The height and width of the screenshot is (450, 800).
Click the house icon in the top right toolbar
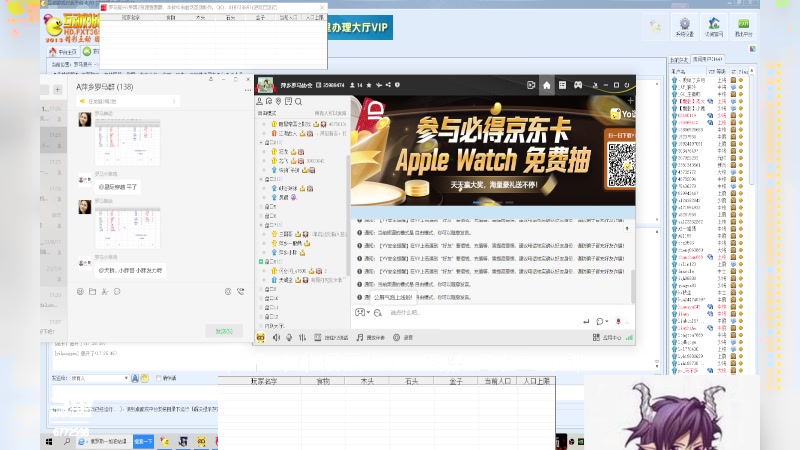click(x=714, y=27)
